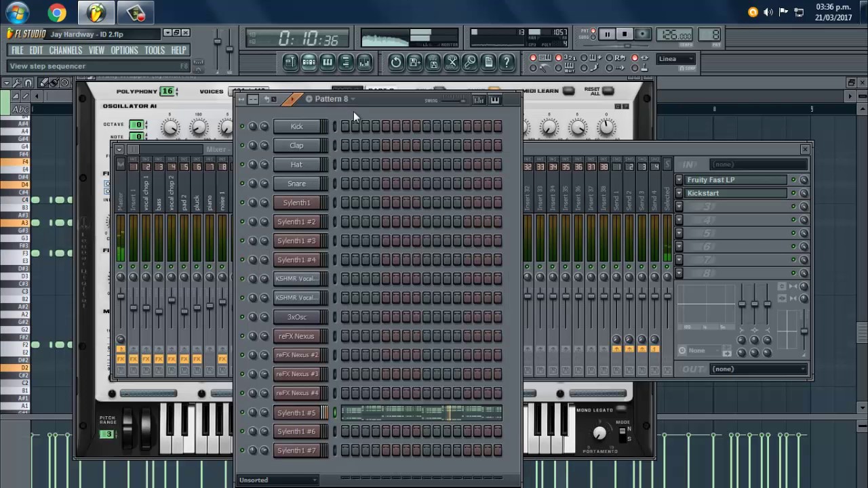Open the piano roll toolbar icon
The image size is (868, 488).
pyautogui.click(x=328, y=62)
